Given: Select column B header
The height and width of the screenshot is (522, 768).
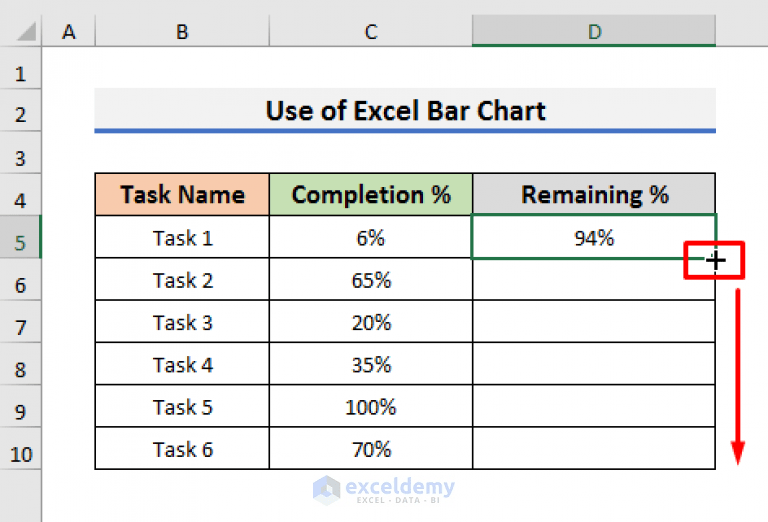Looking at the screenshot, I should pos(182,32).
